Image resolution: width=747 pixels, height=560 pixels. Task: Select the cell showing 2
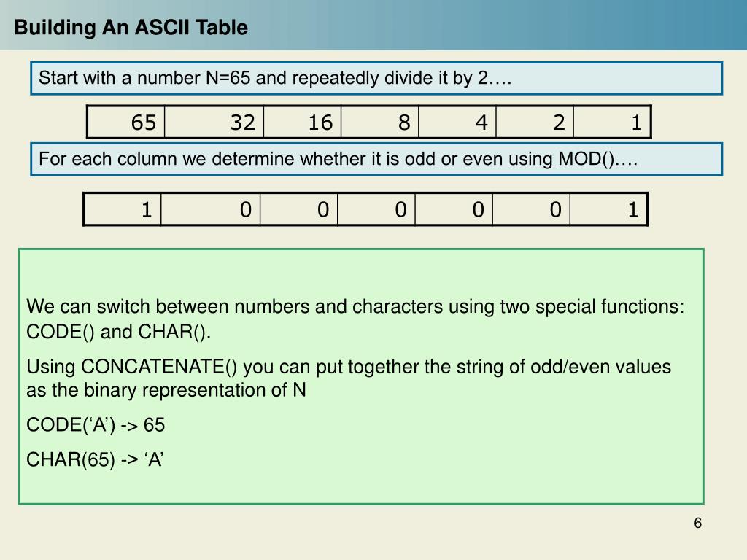tap(535, 122)
